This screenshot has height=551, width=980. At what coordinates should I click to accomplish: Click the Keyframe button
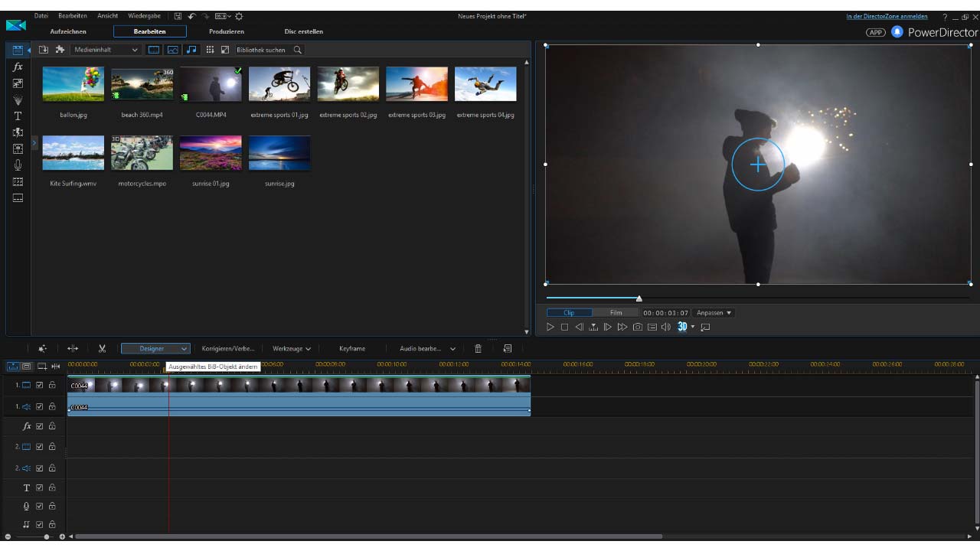(x=352, y=349)
